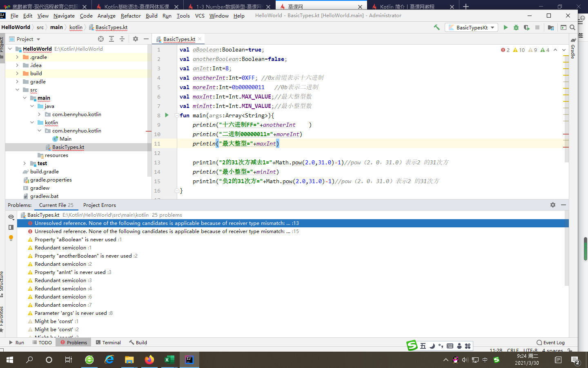Select the Main class in the project tree
This screenshot has width=588, height=368.
[x=65, y=139]
